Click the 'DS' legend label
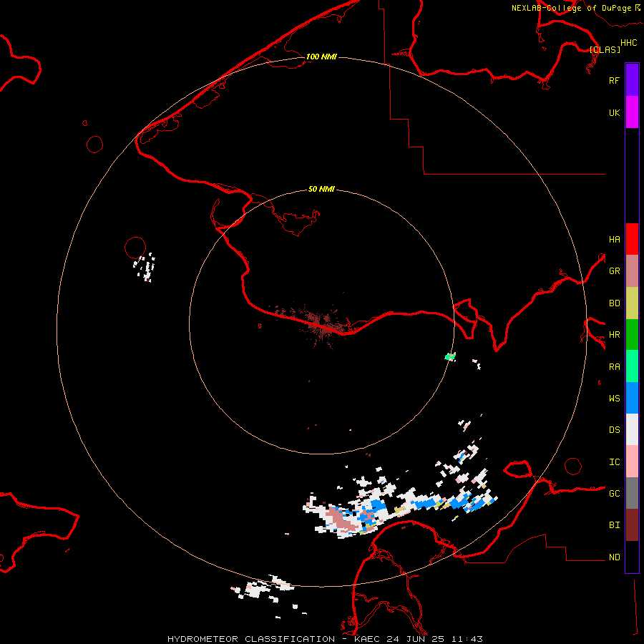 pos(614,429)
